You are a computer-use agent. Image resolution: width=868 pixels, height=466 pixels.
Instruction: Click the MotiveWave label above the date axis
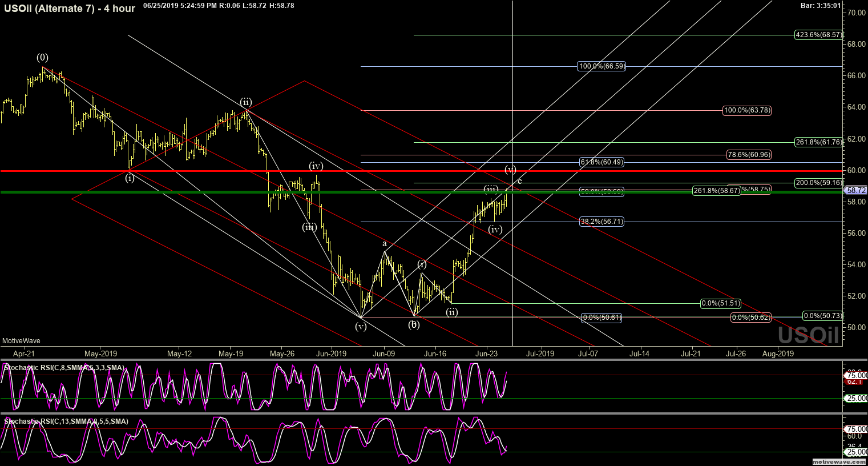[x=21, y=341]
